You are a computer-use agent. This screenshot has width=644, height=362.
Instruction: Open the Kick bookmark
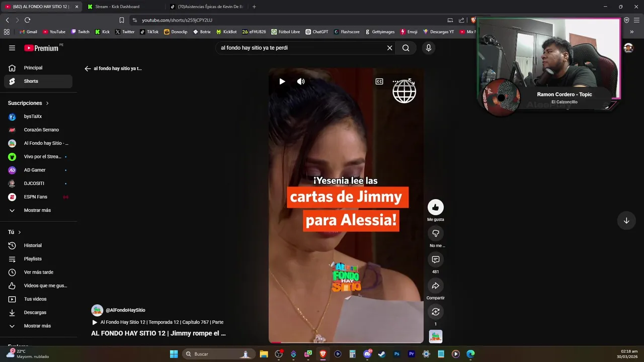[103, 32]
